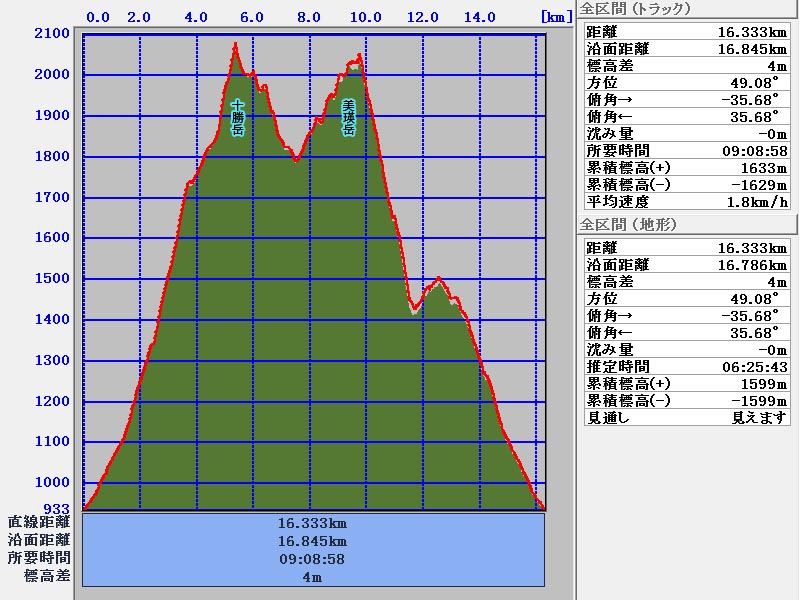This screenshot has width=800, height=600.
Task: Click the [km] unit label on top axis
Action: click(555, 16)
